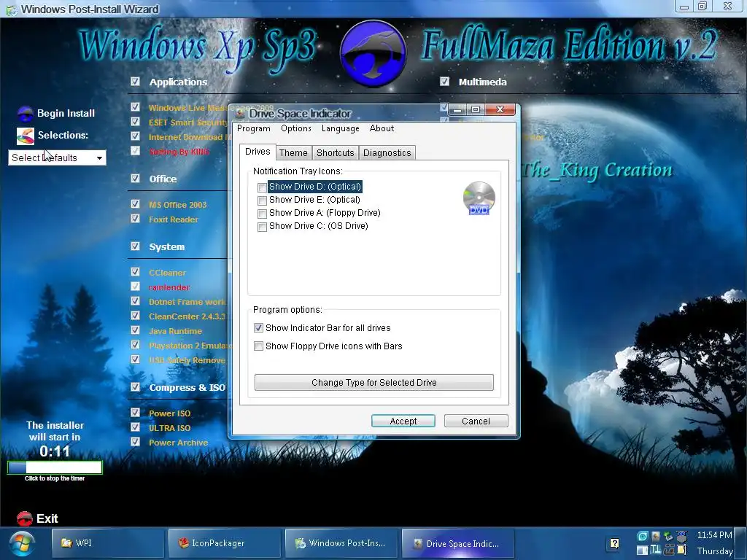Switch to the Theme tab
The width and height of the screenshot is (747, 560).
(x=293, y=153)
